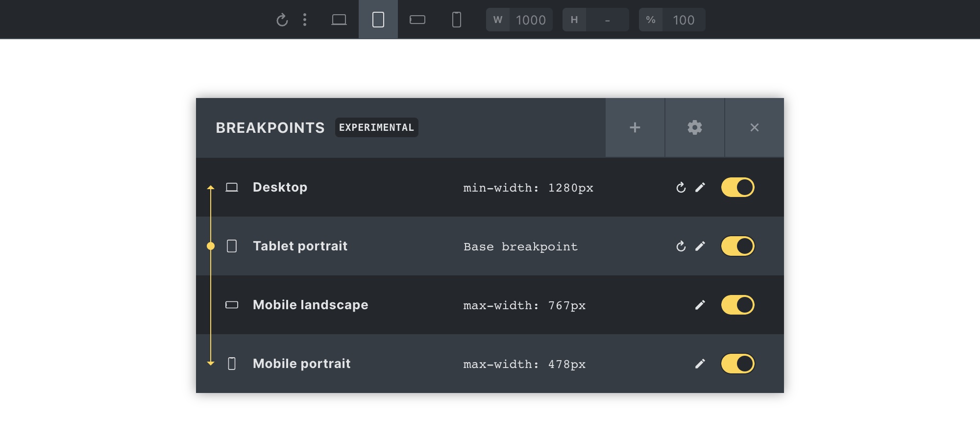980x441 pixels.
Task: Reset the Tablet portrait breakpoint
Action: coord(681,246)
